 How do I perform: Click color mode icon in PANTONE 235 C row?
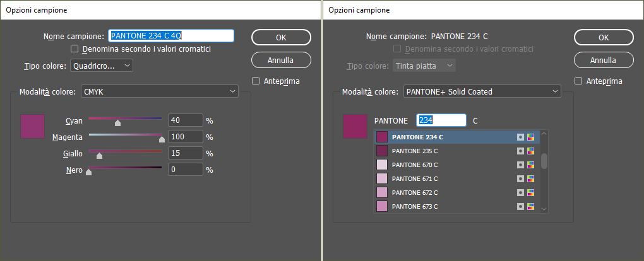(x=530, y=151)
